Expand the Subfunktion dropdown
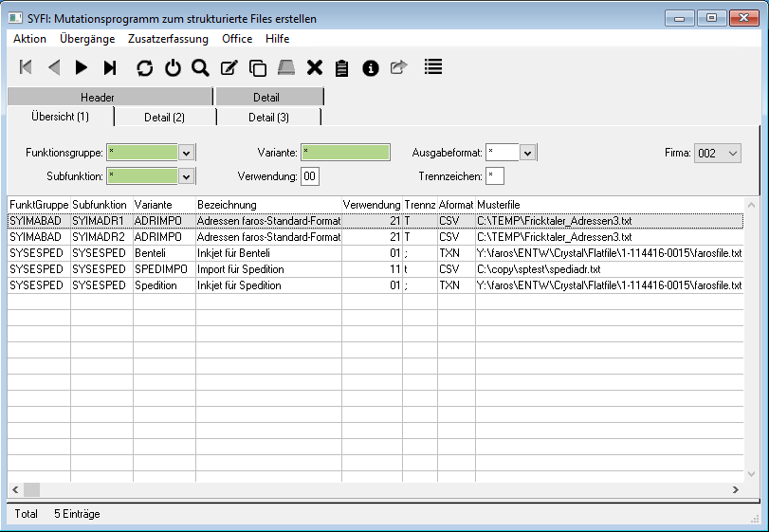Image resolution: width=769 pixels, height=532 pixels. point(187,176)
